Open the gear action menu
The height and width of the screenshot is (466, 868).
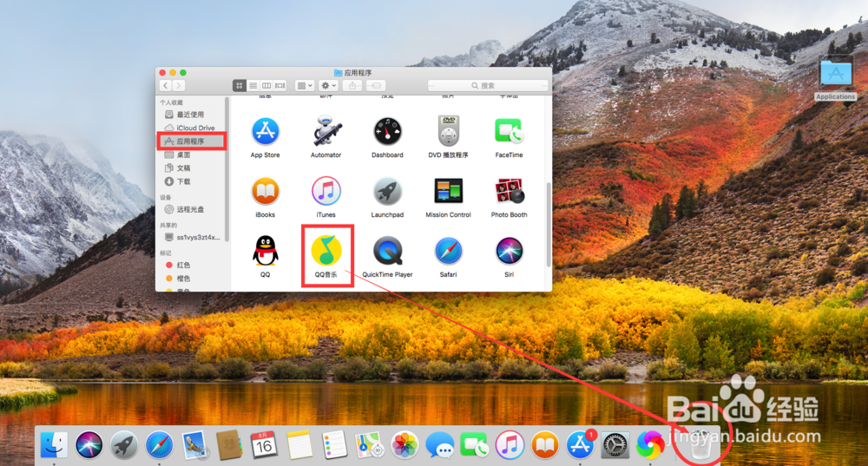coord(328,85)
